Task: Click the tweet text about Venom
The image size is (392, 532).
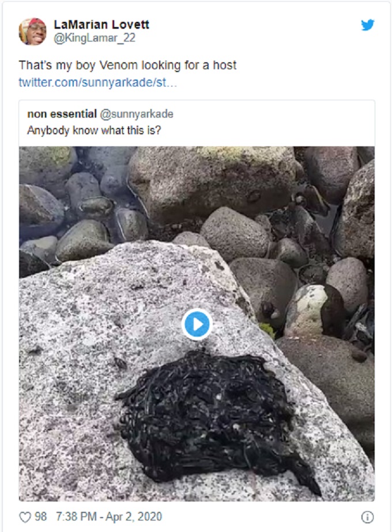Action: (x=127, y=65)
